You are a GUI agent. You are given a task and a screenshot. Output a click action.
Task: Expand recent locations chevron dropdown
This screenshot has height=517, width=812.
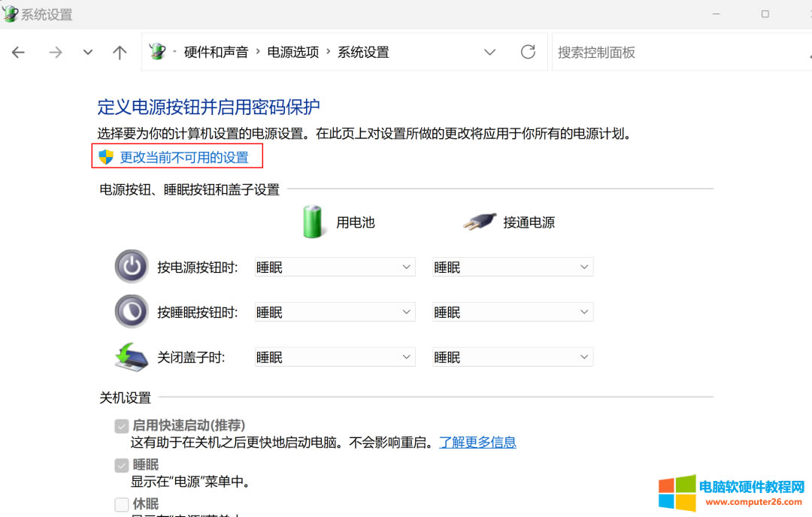pyautogui.click(x=88, y=52)
